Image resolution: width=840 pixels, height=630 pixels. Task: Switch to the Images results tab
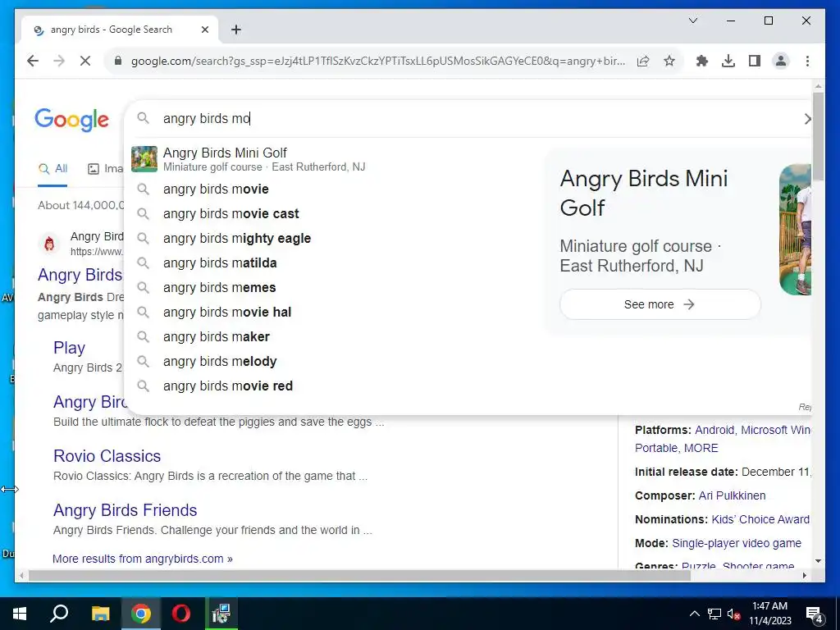tap(106, 169)
